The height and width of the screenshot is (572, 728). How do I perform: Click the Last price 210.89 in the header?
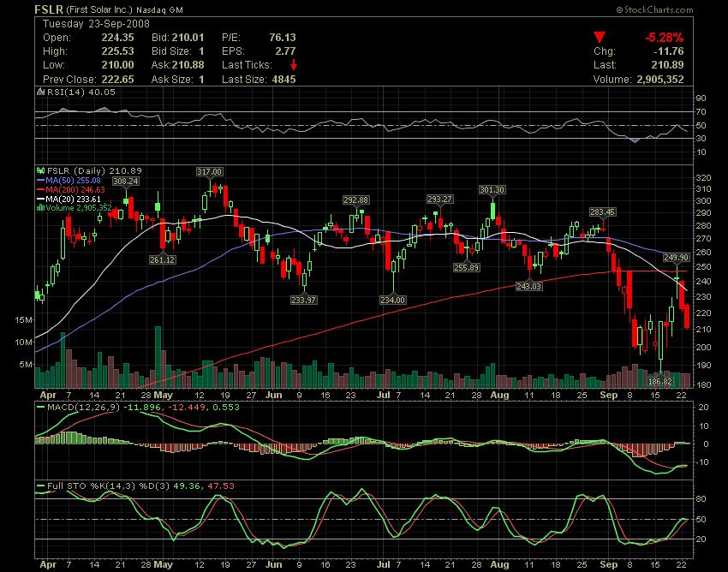668,65
